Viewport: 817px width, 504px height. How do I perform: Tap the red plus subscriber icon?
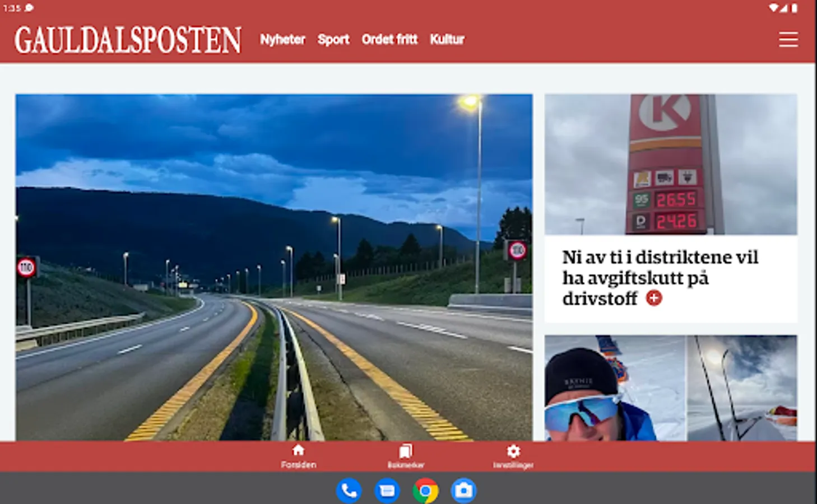click(x=654, y=298)
